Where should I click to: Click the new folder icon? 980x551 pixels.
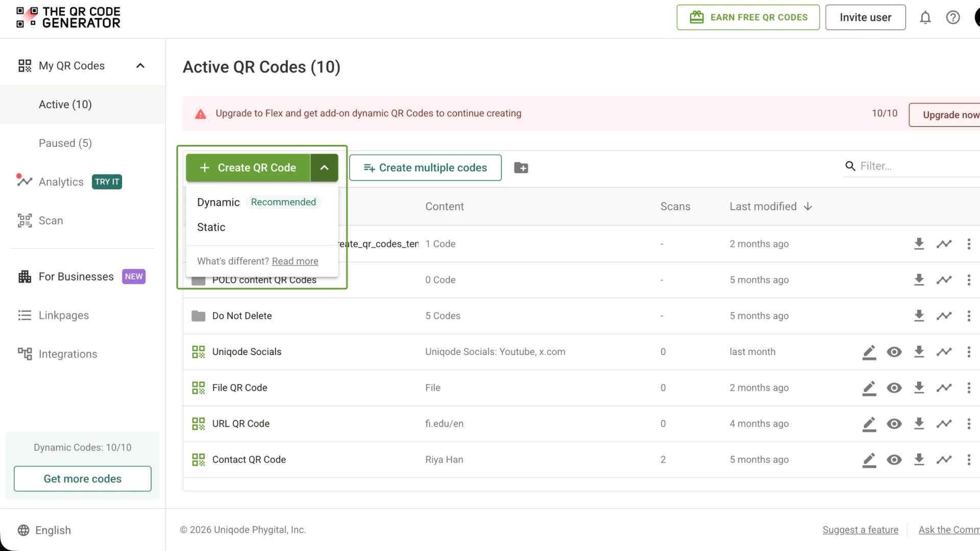point(521,168)
